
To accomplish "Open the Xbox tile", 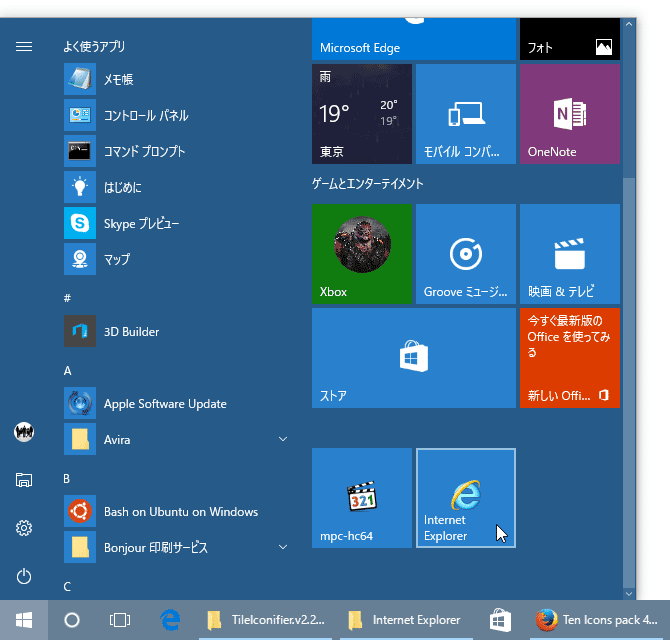I will click(362, 254).
